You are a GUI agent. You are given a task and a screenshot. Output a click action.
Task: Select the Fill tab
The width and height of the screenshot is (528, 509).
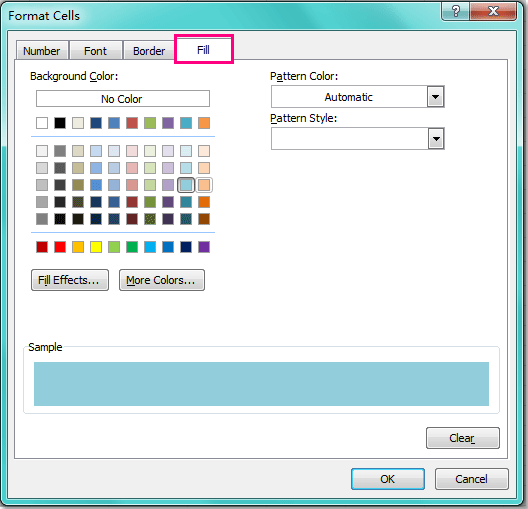point(203,50)
